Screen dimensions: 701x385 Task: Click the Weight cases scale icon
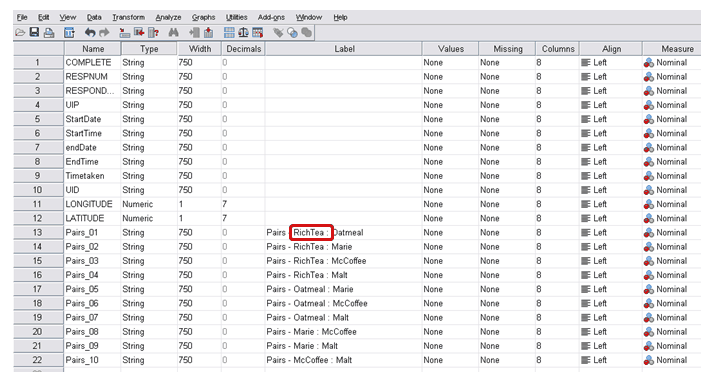point(243,32)
